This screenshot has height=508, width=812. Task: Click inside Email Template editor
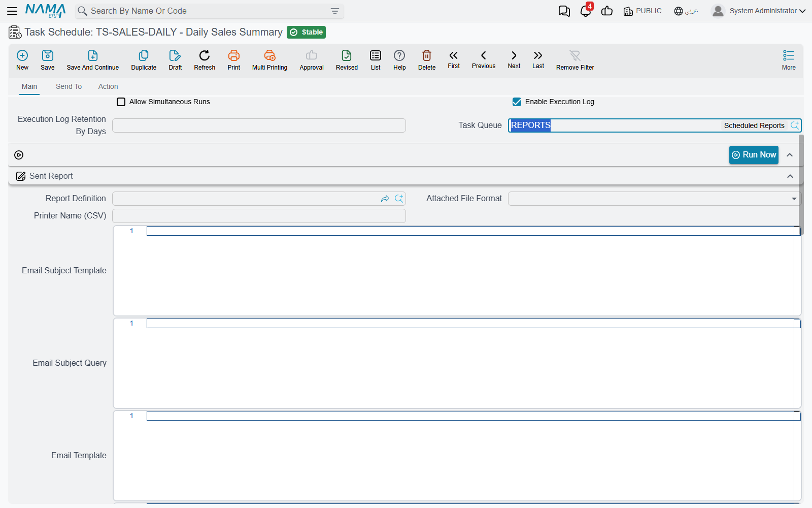457,456
